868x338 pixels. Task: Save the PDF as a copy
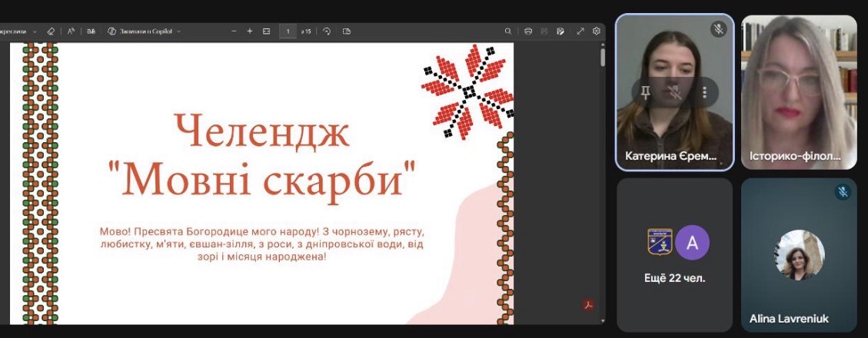560,31
